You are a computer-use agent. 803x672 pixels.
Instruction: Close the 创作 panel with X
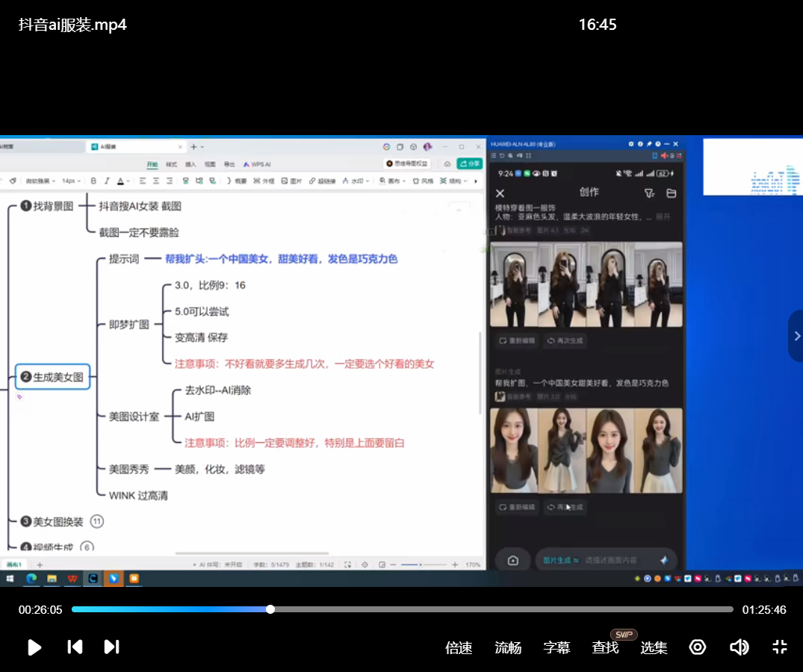pos(500,193)
